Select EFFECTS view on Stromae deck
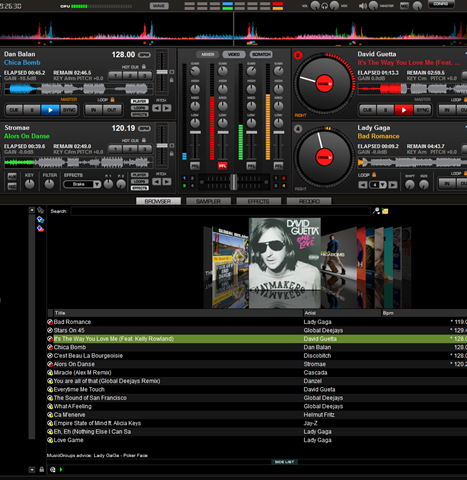This screenshot has height=480, width=467. (x=139, y=188)
